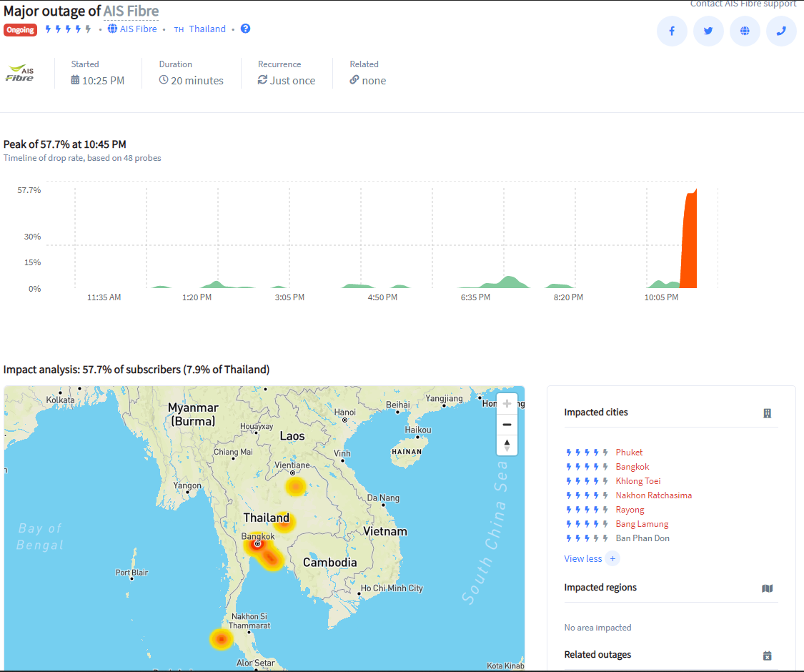Click the Ongoing status badge
This screenshot has width=804, height=672.
[x=21, y=30]
